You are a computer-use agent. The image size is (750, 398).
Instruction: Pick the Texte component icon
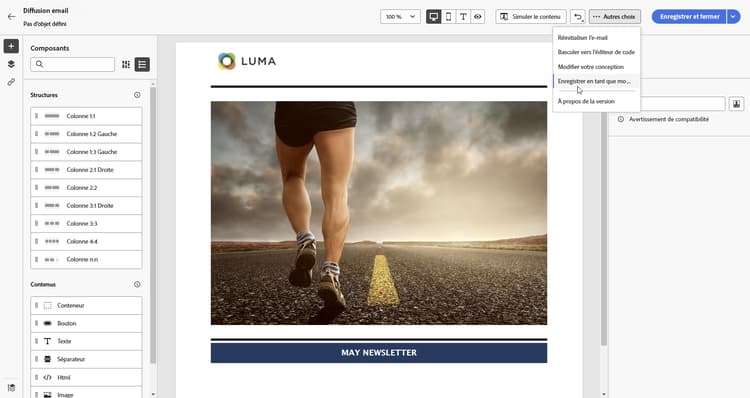[x=47, y=341]
